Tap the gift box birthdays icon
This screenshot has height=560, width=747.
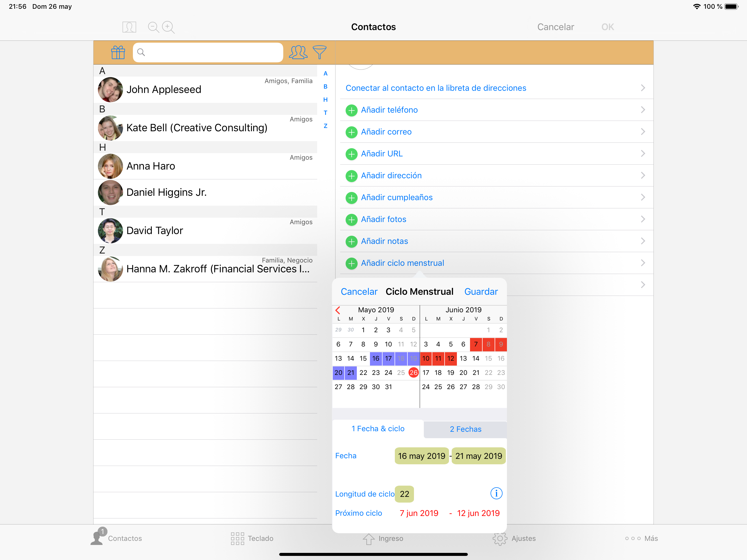pyautogui.click(x=118, y=52)
